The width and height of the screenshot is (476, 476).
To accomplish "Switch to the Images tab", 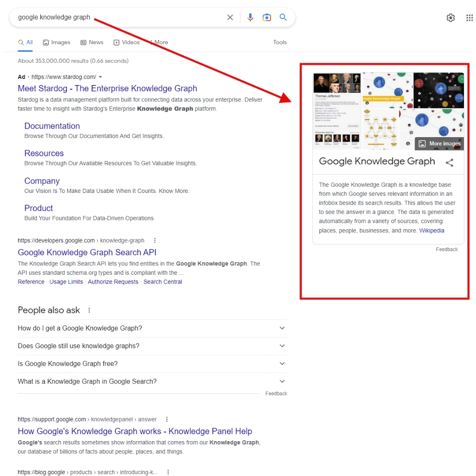I will tap(56, 42).
